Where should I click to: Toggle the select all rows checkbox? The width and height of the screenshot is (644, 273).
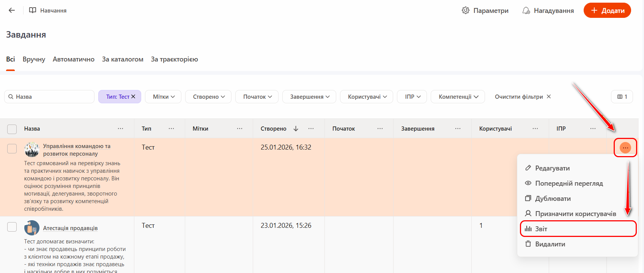12,129
